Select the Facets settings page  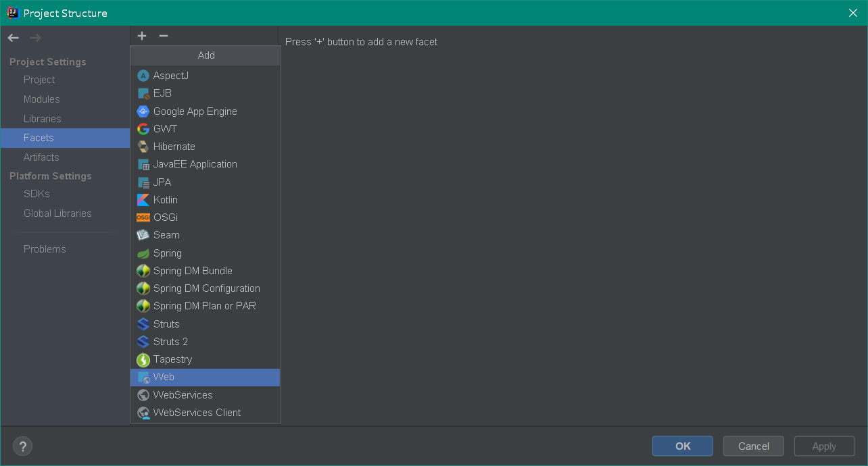pyautogui.click(x=65, y=138)
